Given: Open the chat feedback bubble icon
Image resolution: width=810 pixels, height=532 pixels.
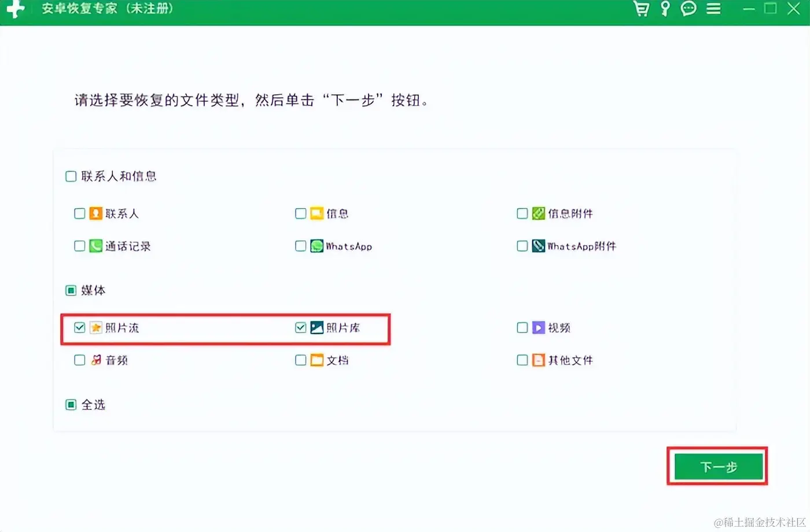Looking at the screenshot, I should 689,9.
